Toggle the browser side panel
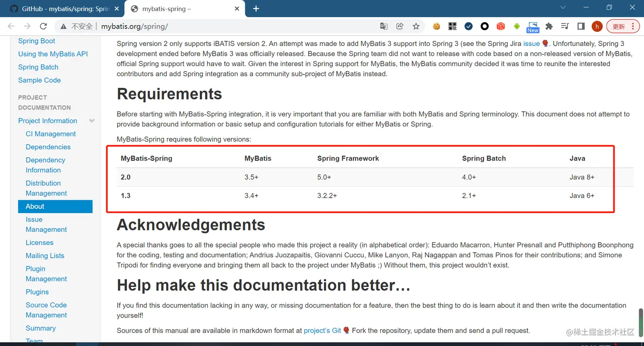This screenshot has height=346, width=644. pyautogui.click(x=581, y=26)
